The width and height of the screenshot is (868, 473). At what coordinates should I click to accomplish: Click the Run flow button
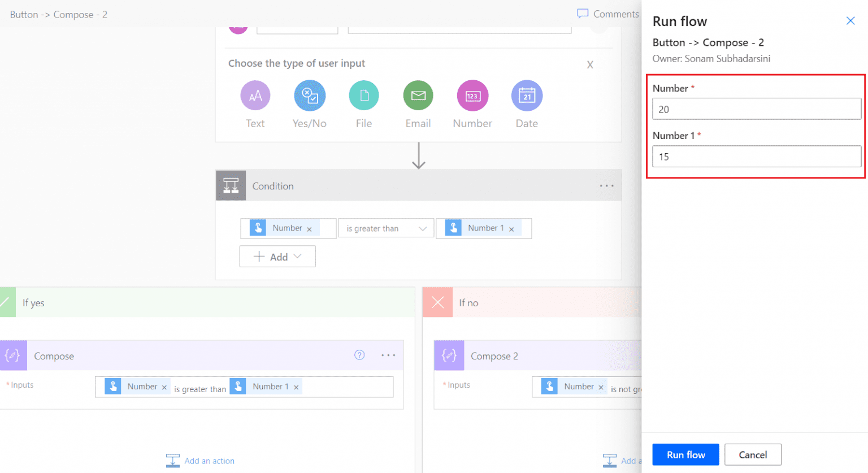[x=685, y=454]
